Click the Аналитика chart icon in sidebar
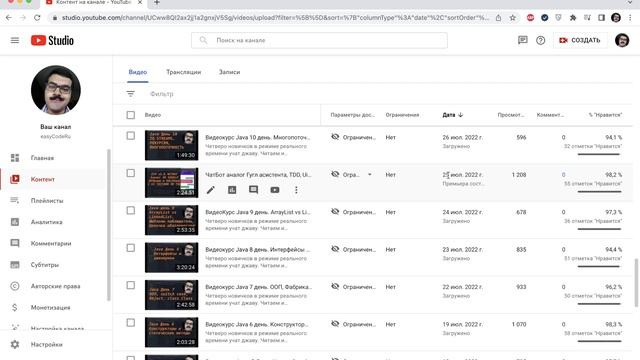Viewport: 640px width, 360px height. (15, 222)
